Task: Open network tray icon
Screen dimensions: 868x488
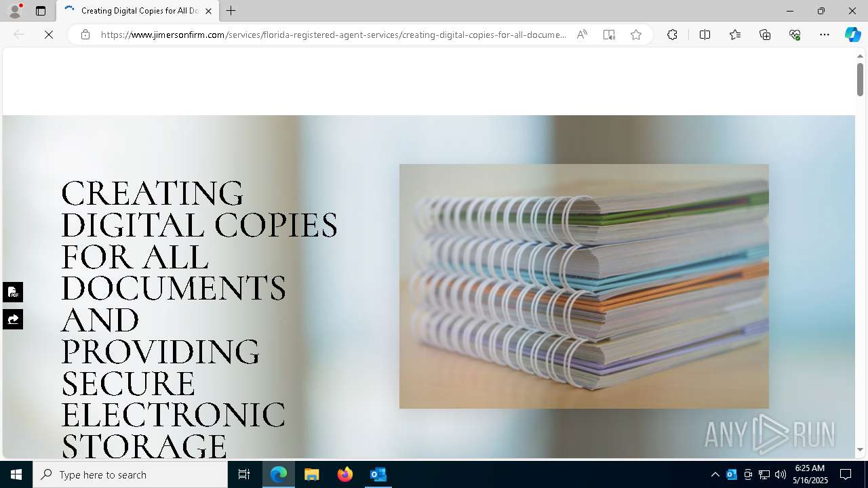Action: (764, 474)
